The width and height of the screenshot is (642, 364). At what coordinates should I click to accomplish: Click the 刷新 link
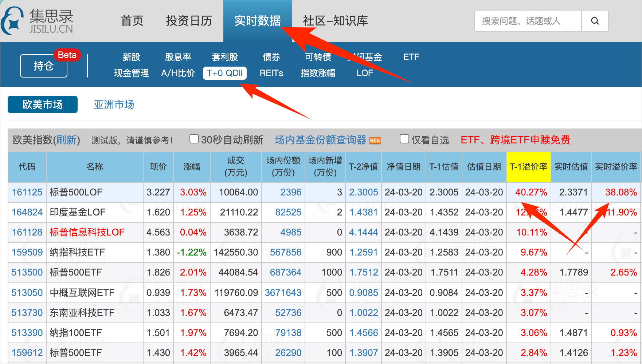[x=66, y=140]
